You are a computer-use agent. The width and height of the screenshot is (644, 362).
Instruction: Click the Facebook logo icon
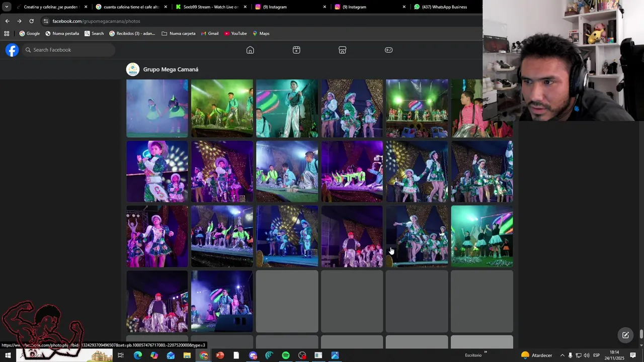12,50
